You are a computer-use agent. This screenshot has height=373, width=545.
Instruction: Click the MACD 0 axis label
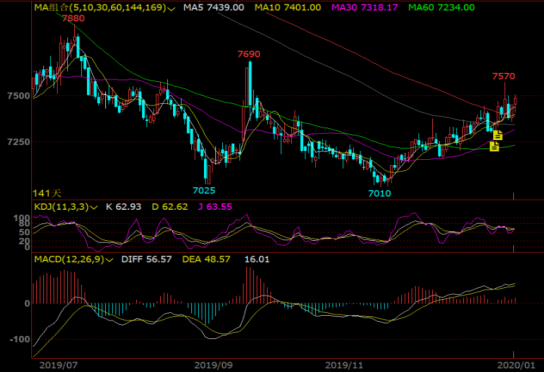tap(27, 303)
